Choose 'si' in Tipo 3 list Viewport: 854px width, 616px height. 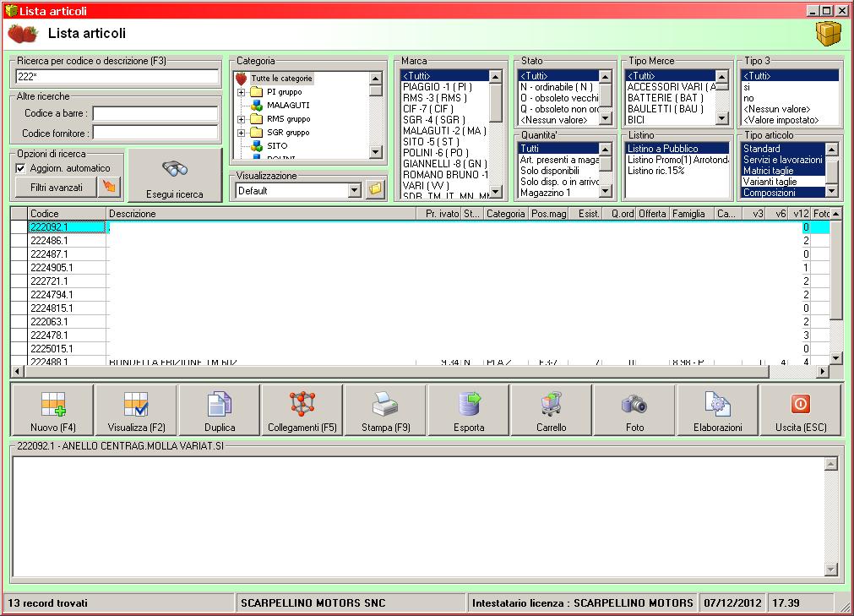tap(790, 87)
